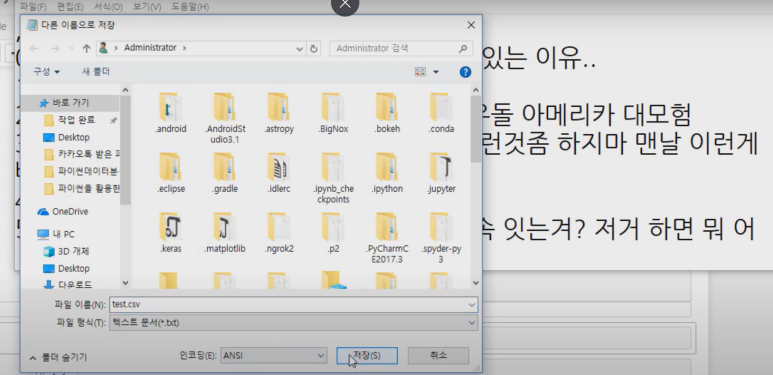Select the .keras folder
Viewport: 773px width, 375px height.
(171, 233)
